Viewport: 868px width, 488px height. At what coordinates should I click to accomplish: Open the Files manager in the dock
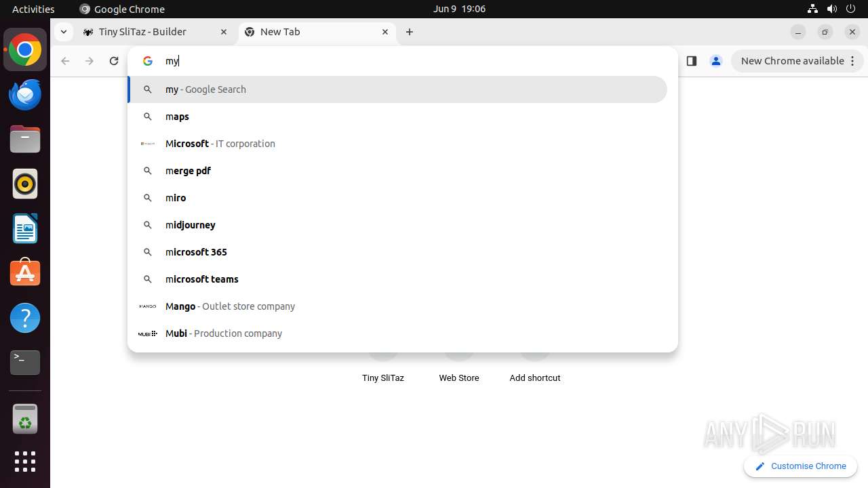[x=25, y=140]
